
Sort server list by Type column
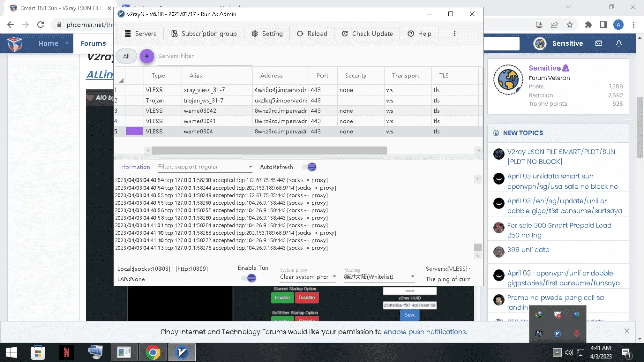(x=158, y=76)
